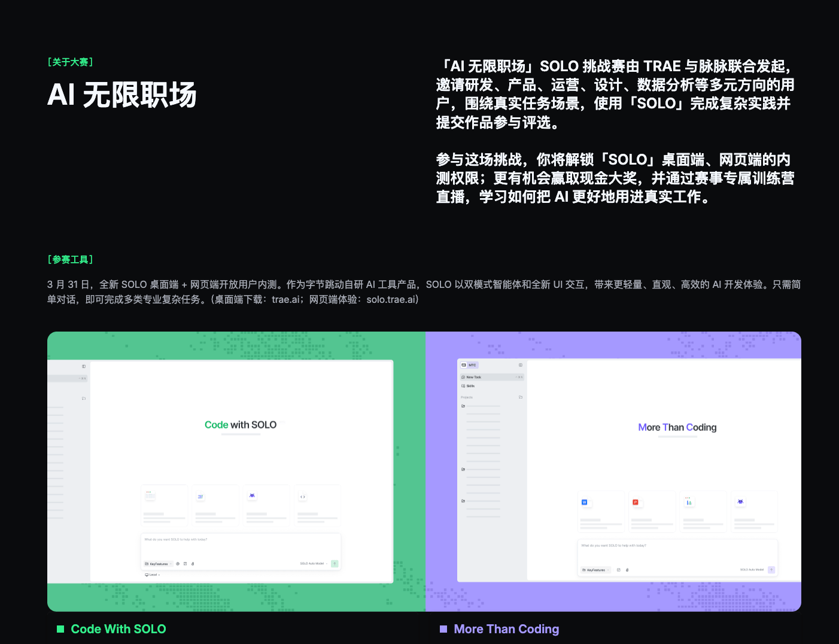Click the slash-command icon in the purple mockup prompt
Image resolution: width=839 pixels, height=644 pixels.
click(x=618, y=570)
